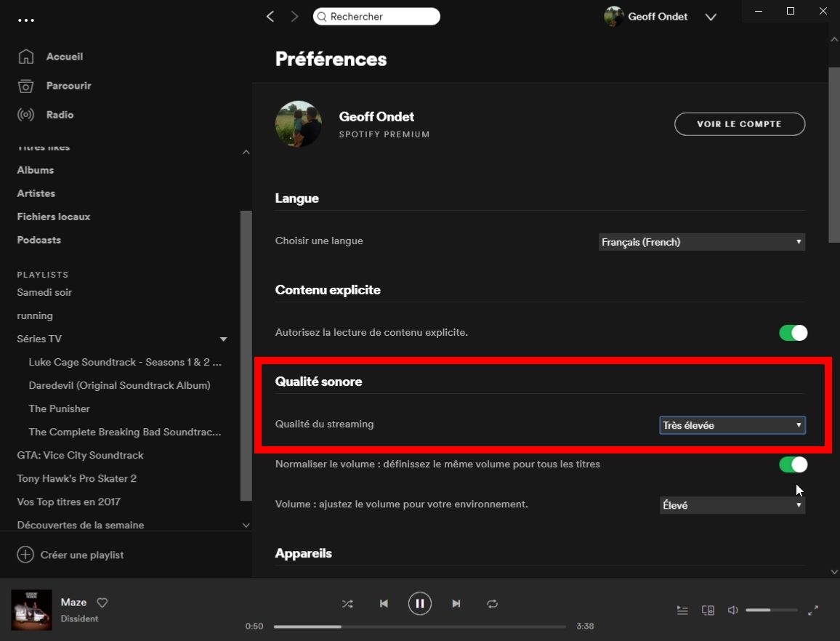Screen dimensions: 840x641
Task: Open Découvertes de la semaine playlist
Action: tap(81, 525)
